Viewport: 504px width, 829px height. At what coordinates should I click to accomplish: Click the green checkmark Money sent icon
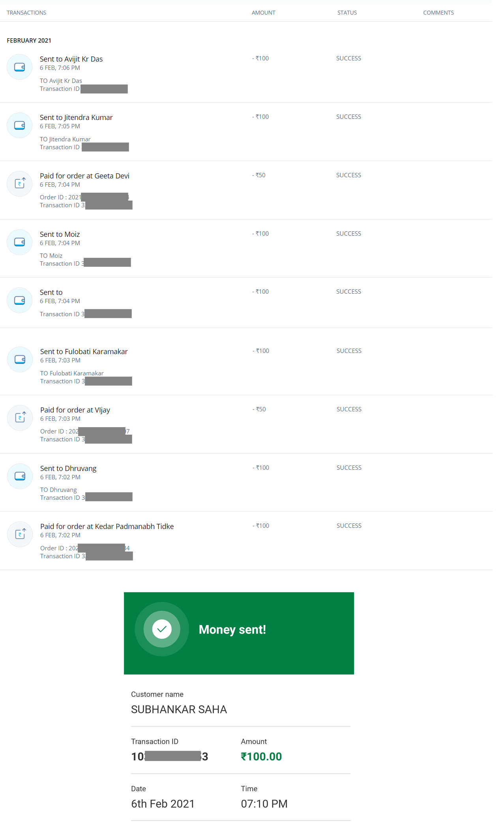[x=162, y=629]
